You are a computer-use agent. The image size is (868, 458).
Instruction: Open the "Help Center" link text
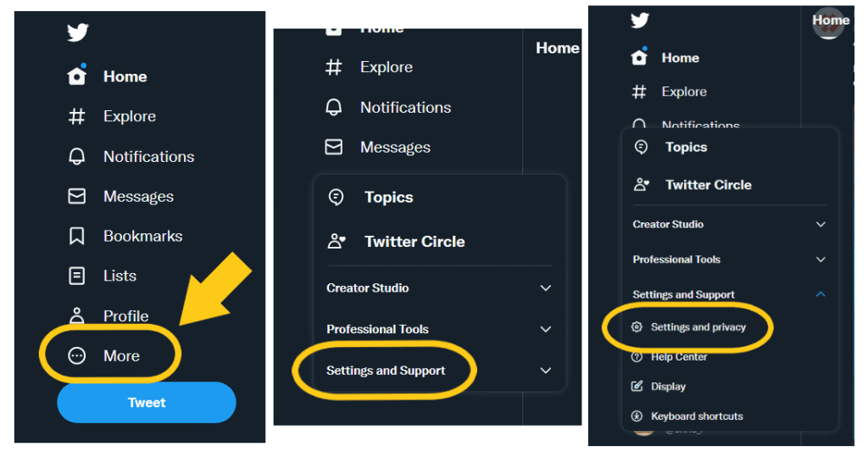click(x=679, y=357)
